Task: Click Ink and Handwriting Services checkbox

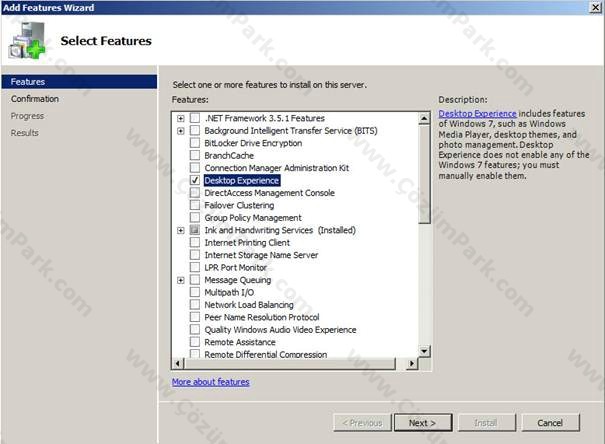Action: pos(195,230)
